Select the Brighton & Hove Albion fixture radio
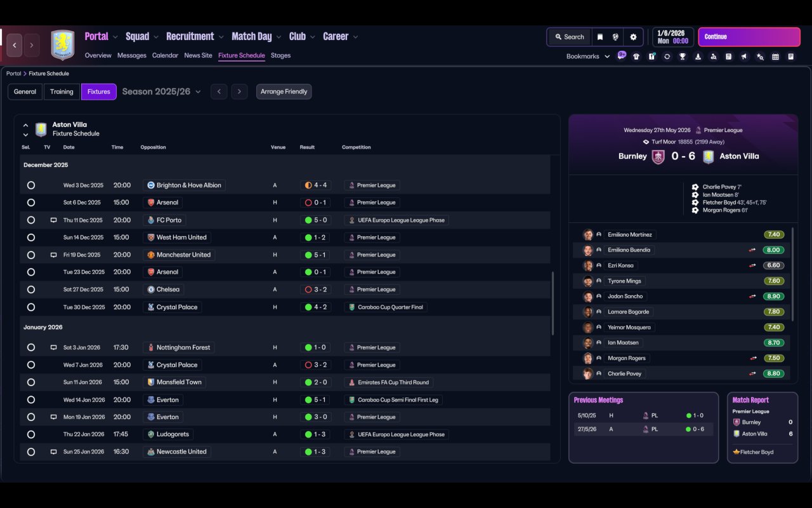Image resolution: width=812 pixels, height=508 pixels. click(31, 185)
